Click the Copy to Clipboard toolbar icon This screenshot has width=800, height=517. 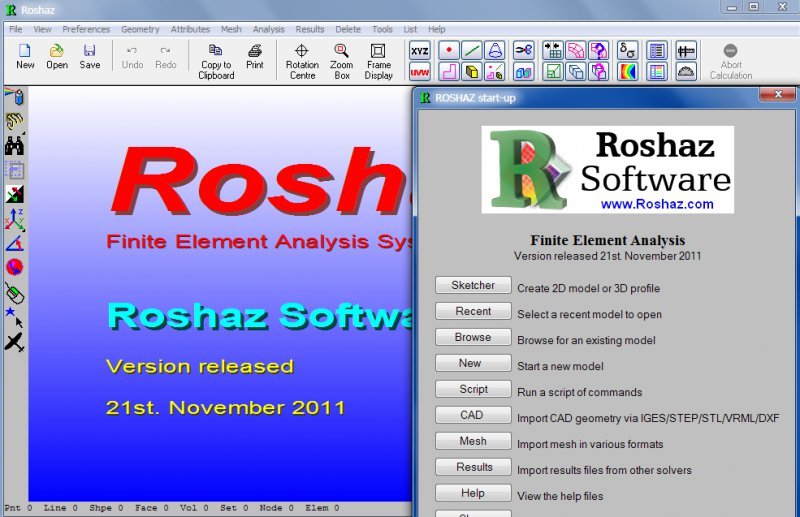[216, 62]
